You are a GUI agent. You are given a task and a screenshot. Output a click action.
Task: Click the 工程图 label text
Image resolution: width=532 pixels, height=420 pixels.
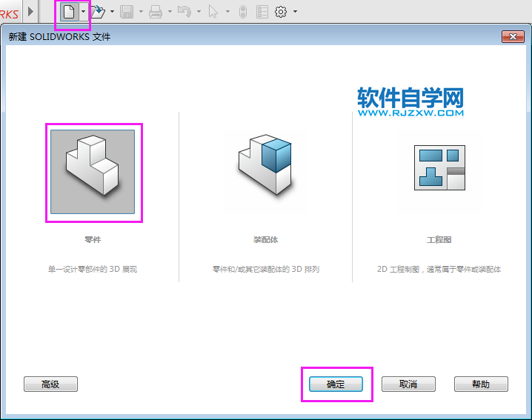tap(439, 240)
